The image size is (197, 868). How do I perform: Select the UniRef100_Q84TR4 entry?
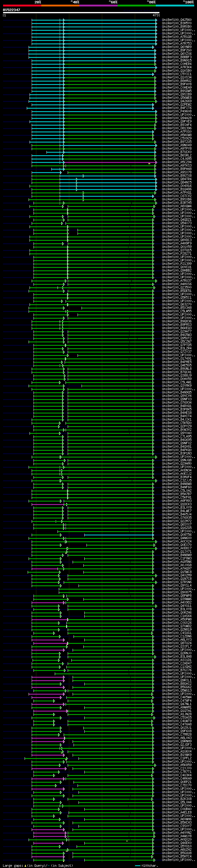[176, 179]
